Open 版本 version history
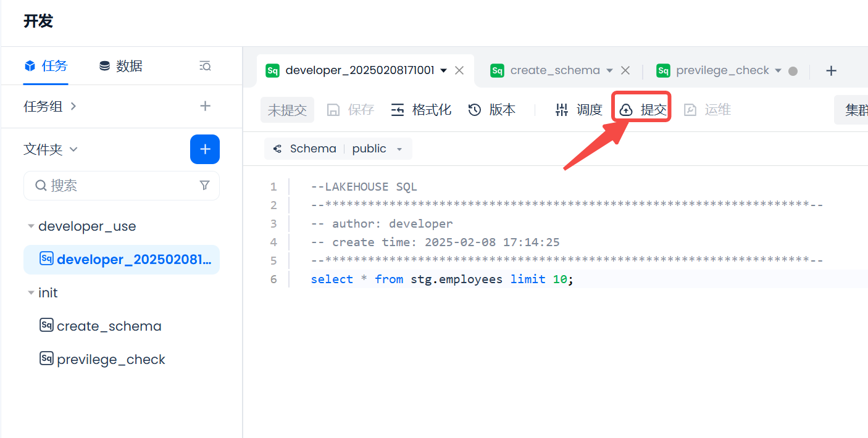Viewport: 868px width, 438px height. (x=491, y=110)
